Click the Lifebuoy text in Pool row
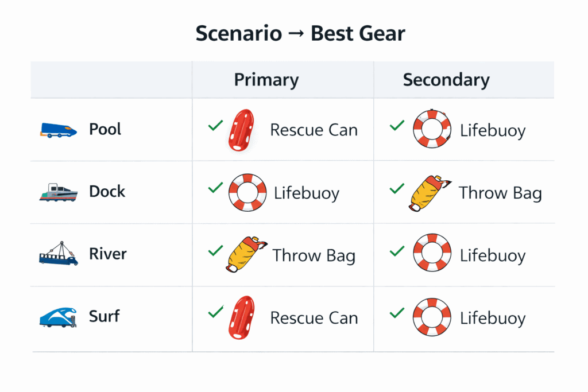588x392 pixels. pyautogui.click(x=493, y=131)
